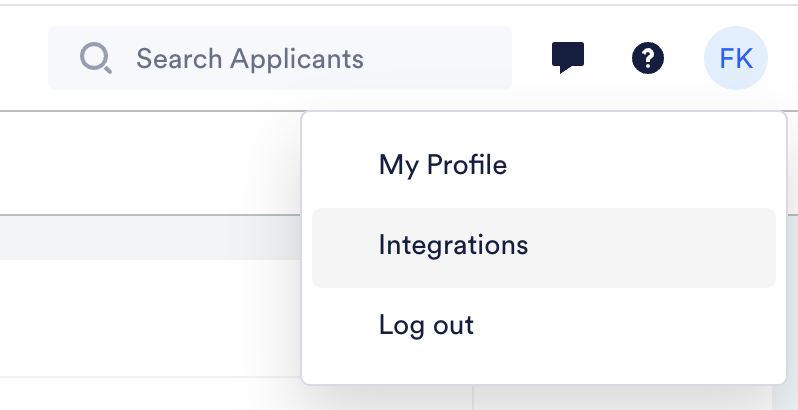The width and height of the screenshot is (798, 410).
Task: Open the chat messages bubble icon
Action: pos(568,57)
